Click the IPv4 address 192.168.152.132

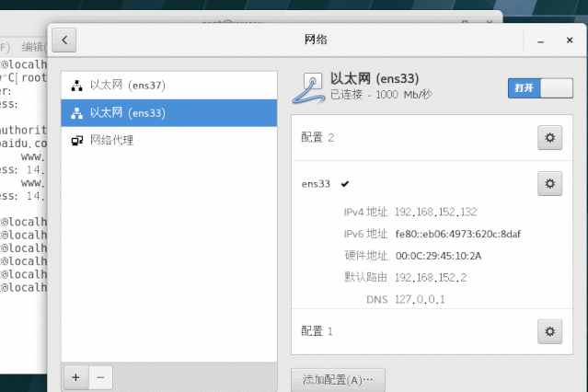click(x=435, y=212)
